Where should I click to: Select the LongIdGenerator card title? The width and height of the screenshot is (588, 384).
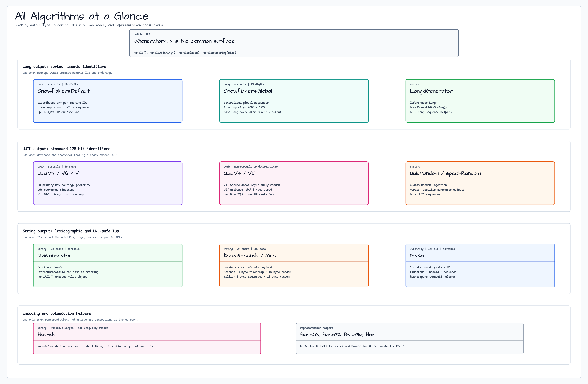pyautogui.click(x=431, y=91)
